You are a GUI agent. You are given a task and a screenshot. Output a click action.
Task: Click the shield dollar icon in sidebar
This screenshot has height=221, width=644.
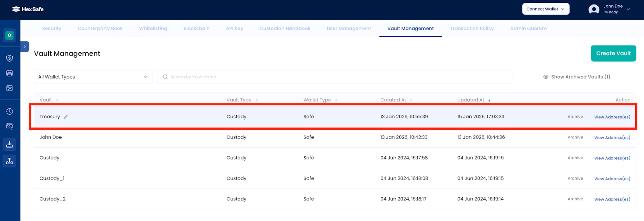click(10, 58)
